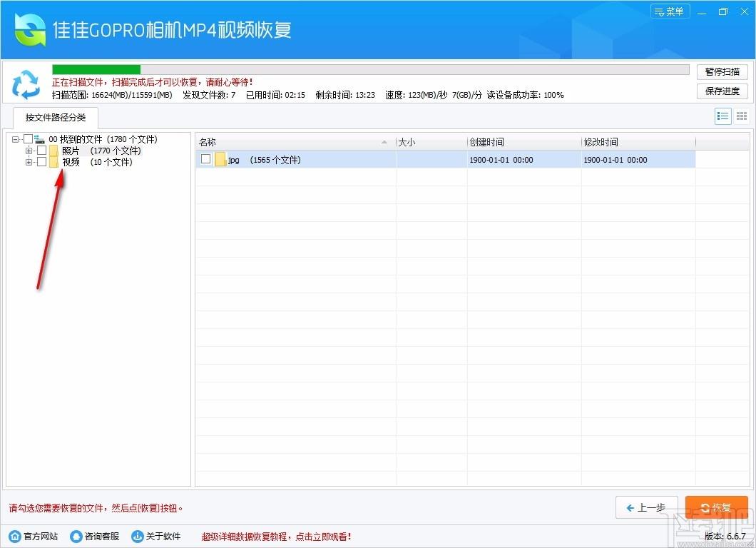Click the 照片 folder icon in tree
The image size is (756, 548).
click(53, 151)
